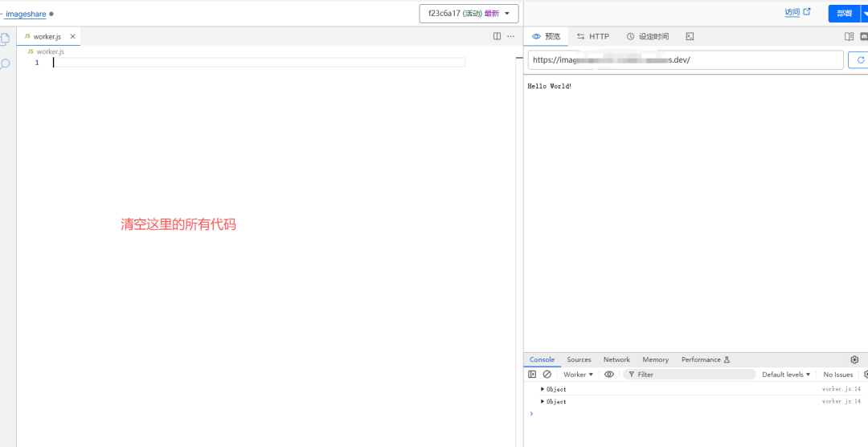Click the preview URL refresh button
The width and height of the screenshot is (868, 447).
(860, 60)
